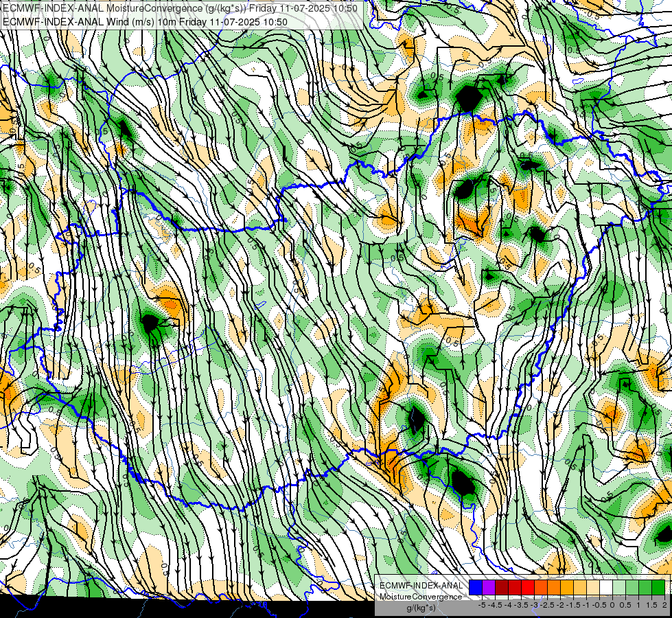
Task: Click the light orange swatch between -1.5 and -1
Action: pos(580,588)
